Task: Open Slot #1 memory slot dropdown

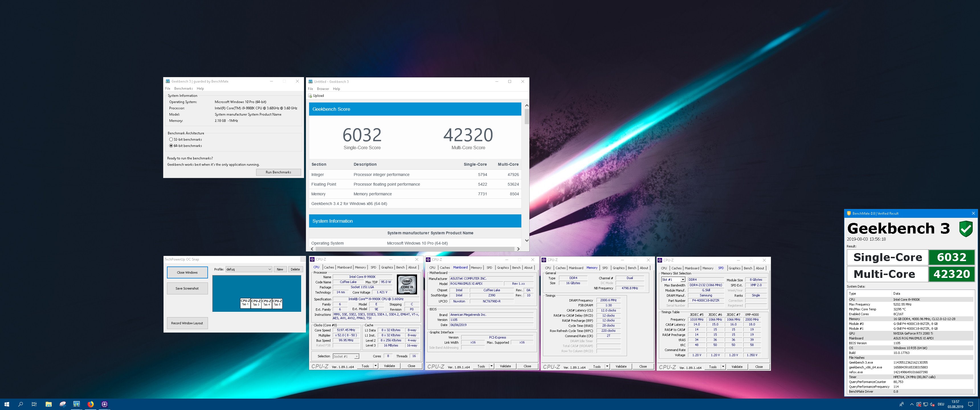Action: (673, 280)
